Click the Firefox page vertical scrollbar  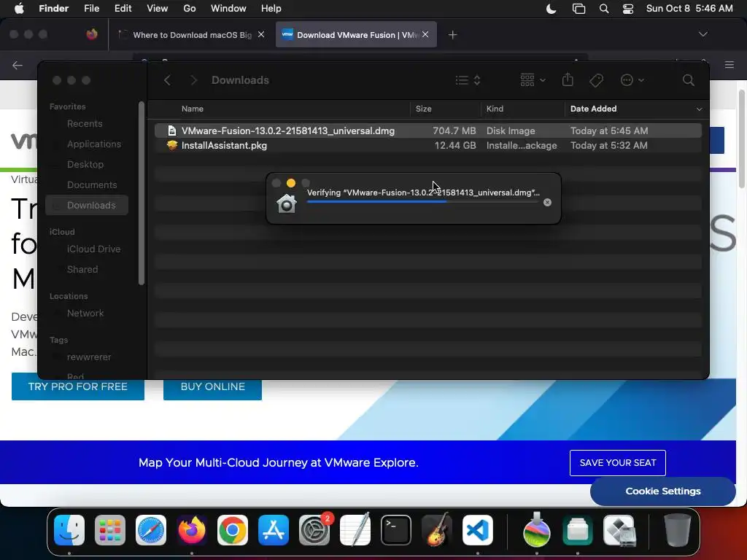pyautogui.click(x=741, y=138)
